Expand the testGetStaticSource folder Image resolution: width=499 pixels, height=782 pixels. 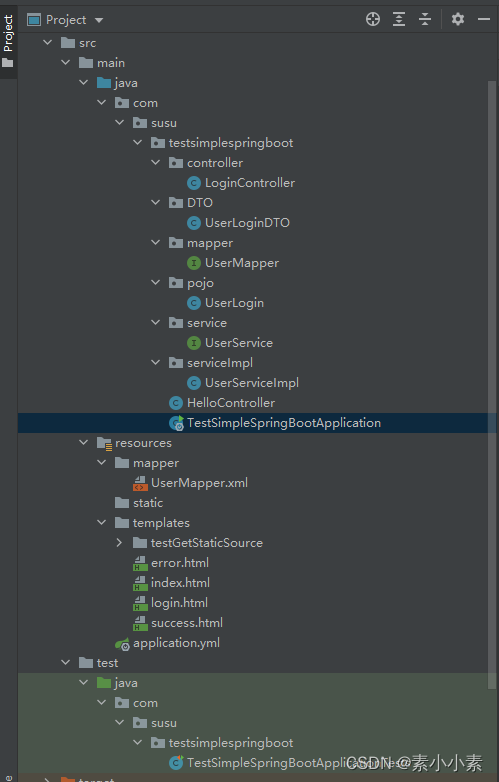(x=119, y=542)
